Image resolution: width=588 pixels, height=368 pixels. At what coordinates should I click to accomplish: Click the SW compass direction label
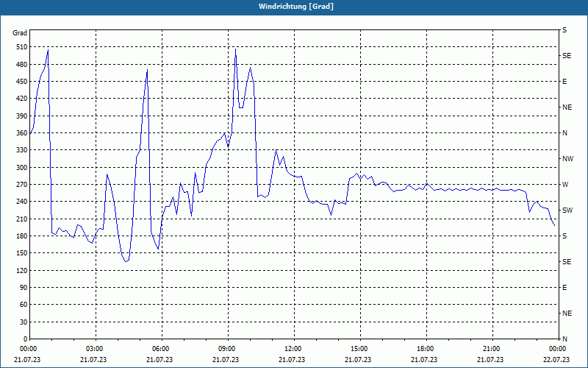click(567, 210)
